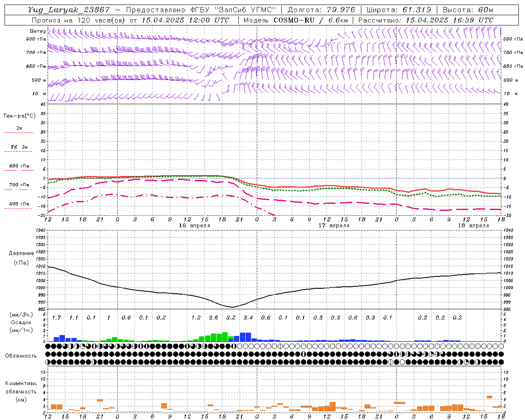This screenshot has height=420, width=525.
Task: Select the elevation text "Высота: 60м"
Action: pos(468,10)
